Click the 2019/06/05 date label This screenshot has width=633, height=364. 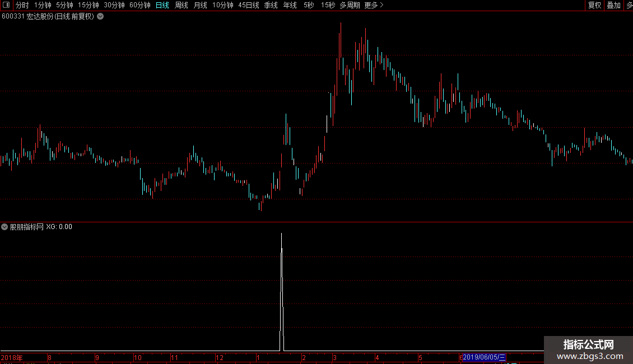[484, 357]
